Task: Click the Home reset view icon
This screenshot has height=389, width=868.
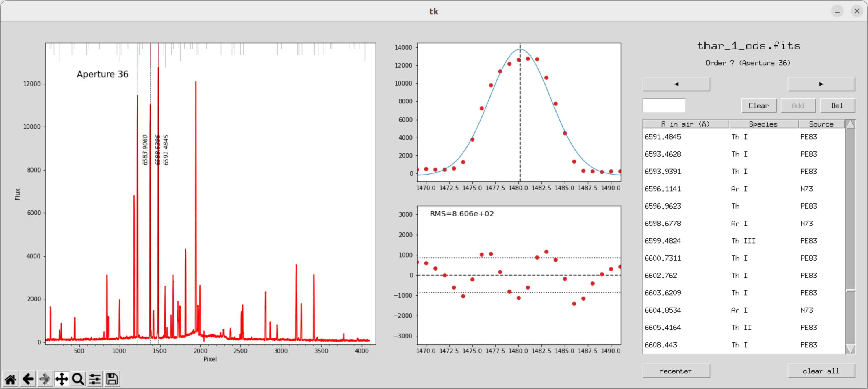Action: pyautogui.click(x=10, y=379)
